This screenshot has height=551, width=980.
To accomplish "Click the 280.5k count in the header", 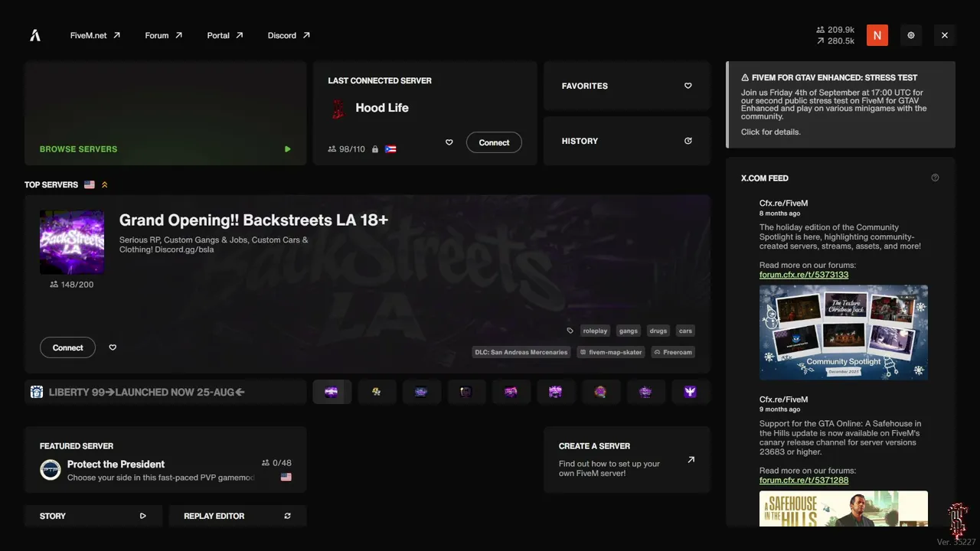I will pyautogui.click(x=835, y=41).
